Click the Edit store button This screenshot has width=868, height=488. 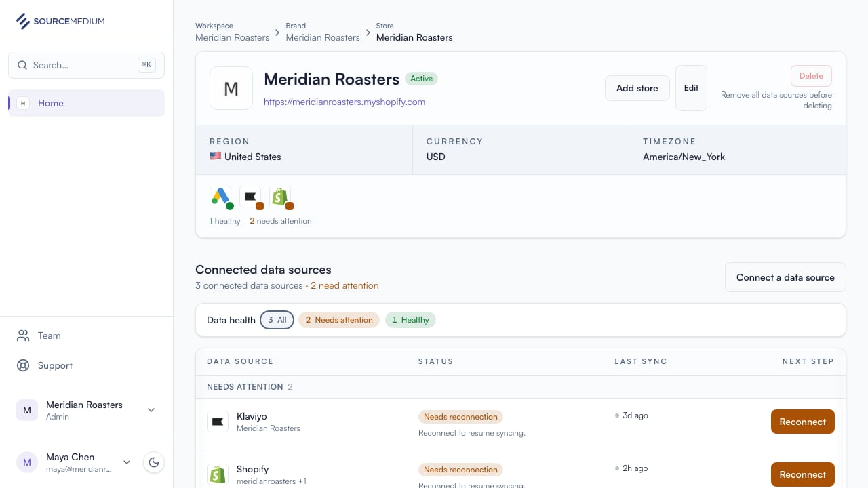[x=691, y=88]
